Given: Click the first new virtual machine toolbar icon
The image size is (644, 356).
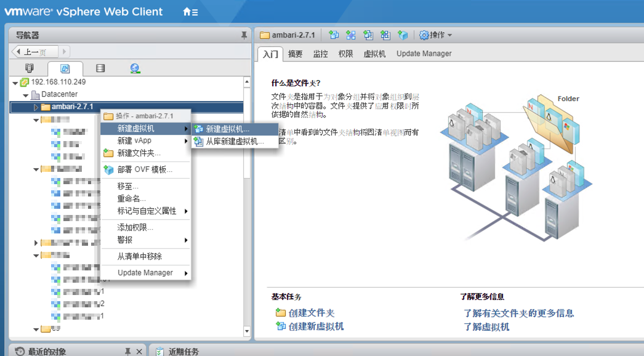Looking at the screenshot, I should (334, 35).
